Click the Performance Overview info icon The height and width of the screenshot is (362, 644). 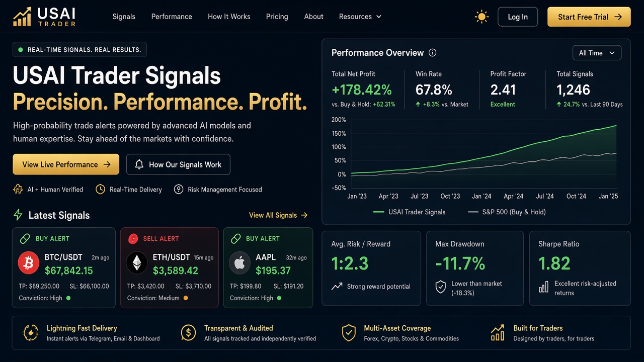(x=432, y=53)
